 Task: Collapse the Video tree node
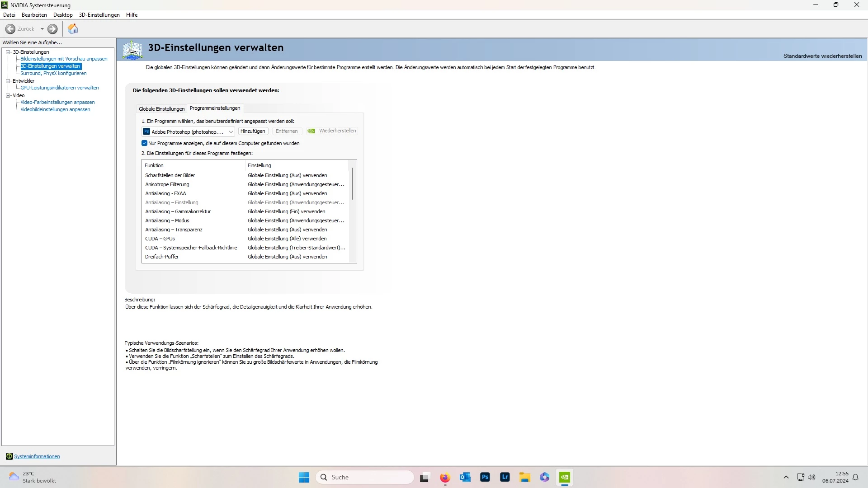pyautogui.click(x=8, y=95)
